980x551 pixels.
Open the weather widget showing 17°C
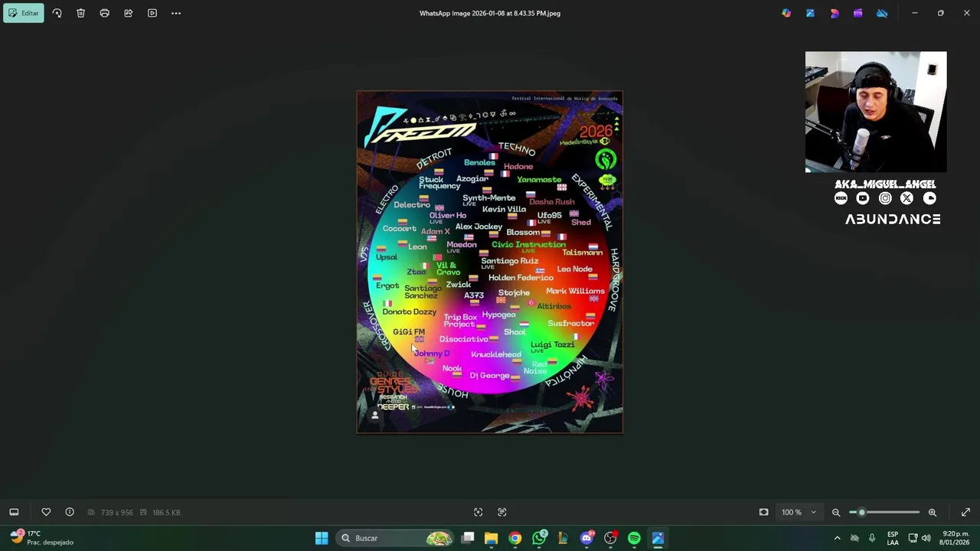point(43,537)
